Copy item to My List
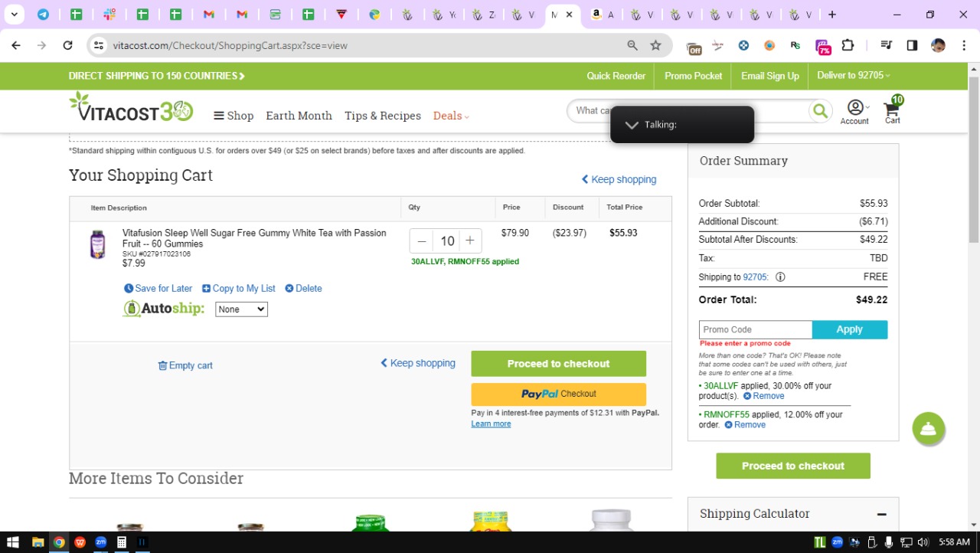The width and height of the screenshot is (980, 553). pyautogui.click(x=239, y=289)
